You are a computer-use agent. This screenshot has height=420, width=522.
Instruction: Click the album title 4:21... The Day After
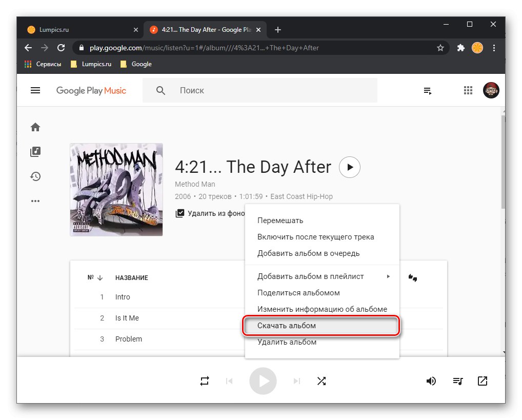point(253,167)
